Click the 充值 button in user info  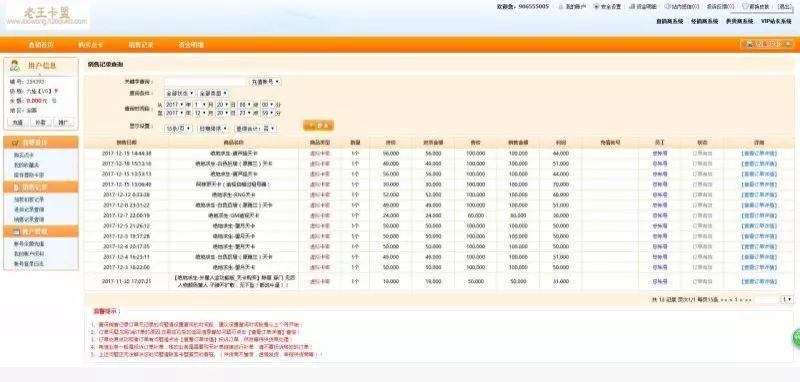coord(18,122)
